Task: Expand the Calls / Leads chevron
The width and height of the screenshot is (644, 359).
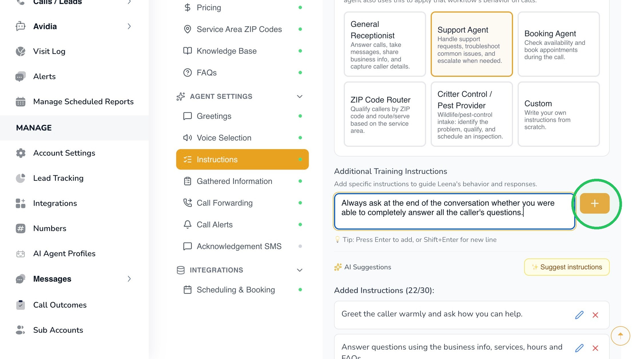Action: click(x=129, y=2)
